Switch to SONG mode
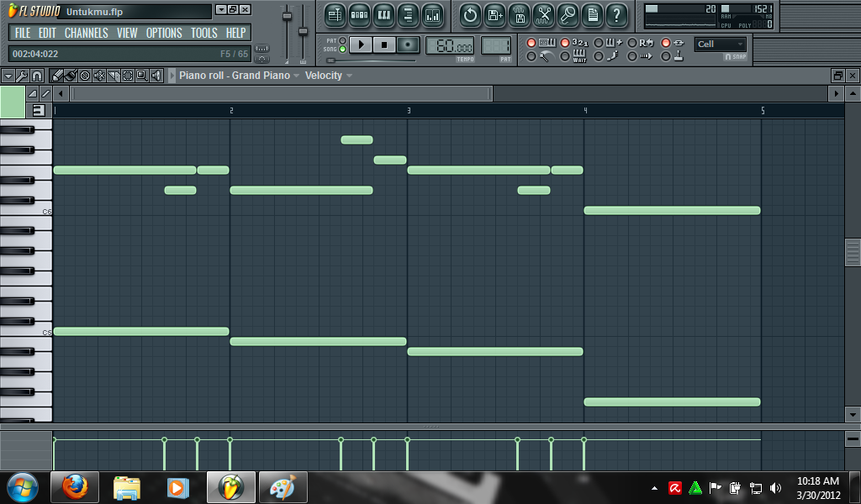 pyautogui.click(x=342, y=50)
